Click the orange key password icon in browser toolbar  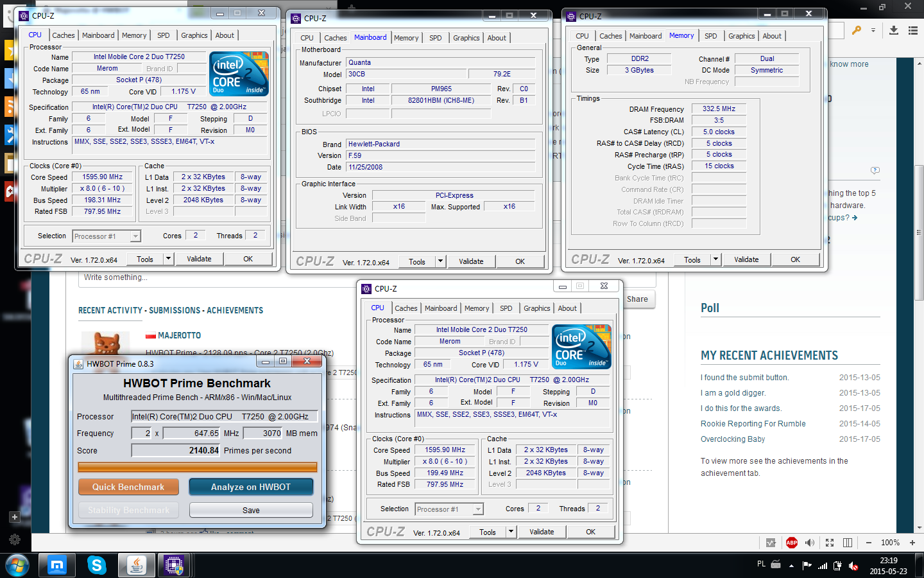click(x=857, y=30)
